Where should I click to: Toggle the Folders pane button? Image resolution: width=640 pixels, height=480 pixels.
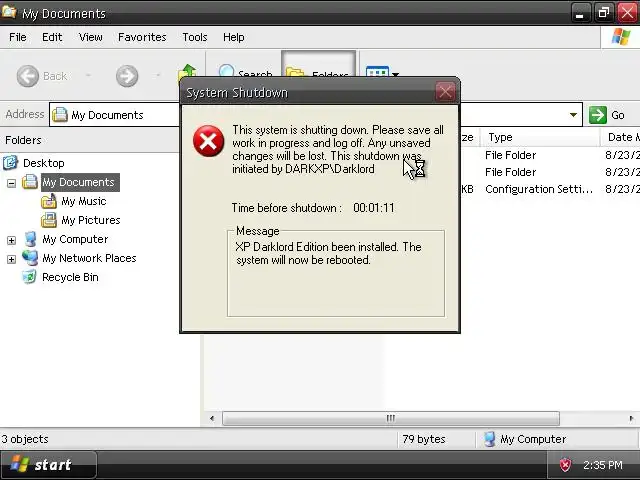318,66
